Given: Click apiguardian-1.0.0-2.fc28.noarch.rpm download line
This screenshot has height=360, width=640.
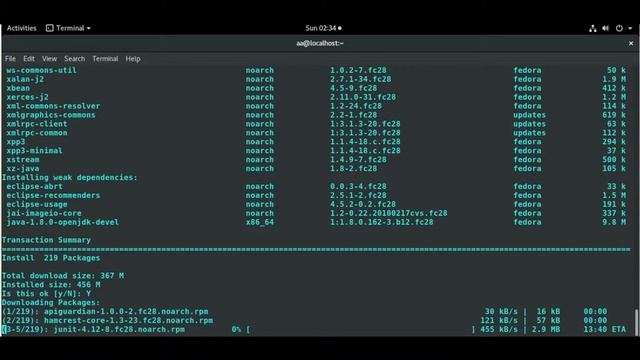Looking at the screenshot, I should 304,312.
